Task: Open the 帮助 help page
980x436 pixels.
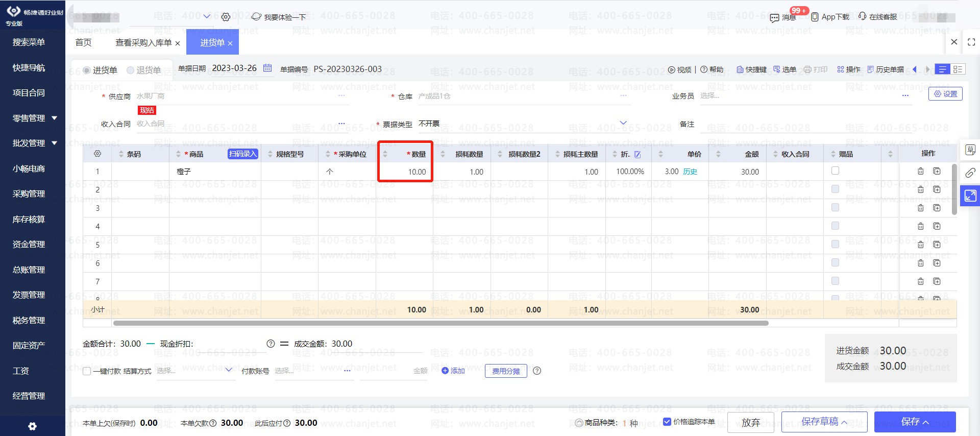Action: point(712,69)
